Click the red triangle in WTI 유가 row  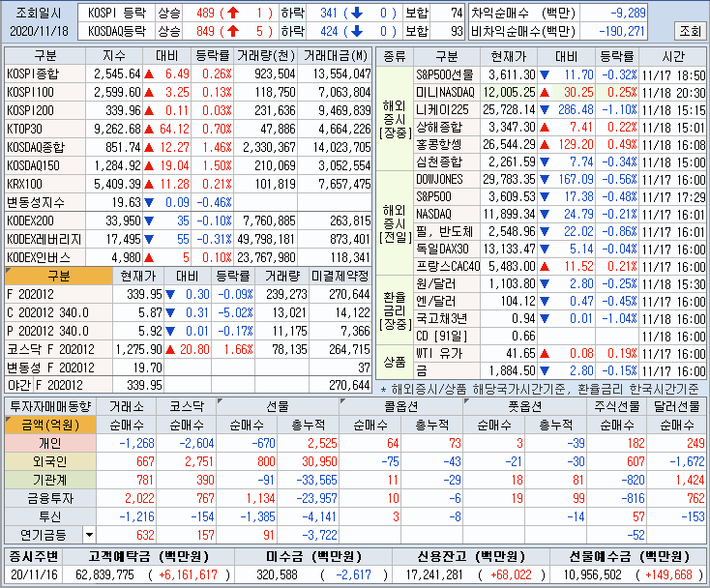tap(545, 354)
